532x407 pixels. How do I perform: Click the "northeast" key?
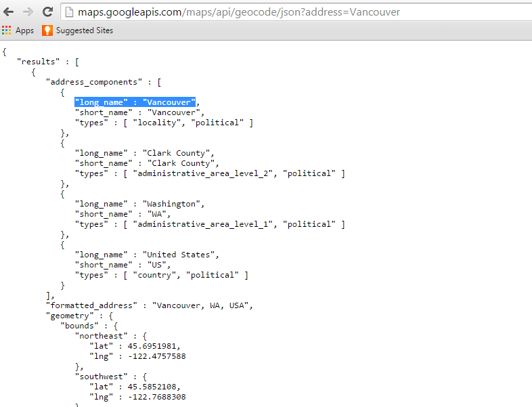[x=101, y=336]
